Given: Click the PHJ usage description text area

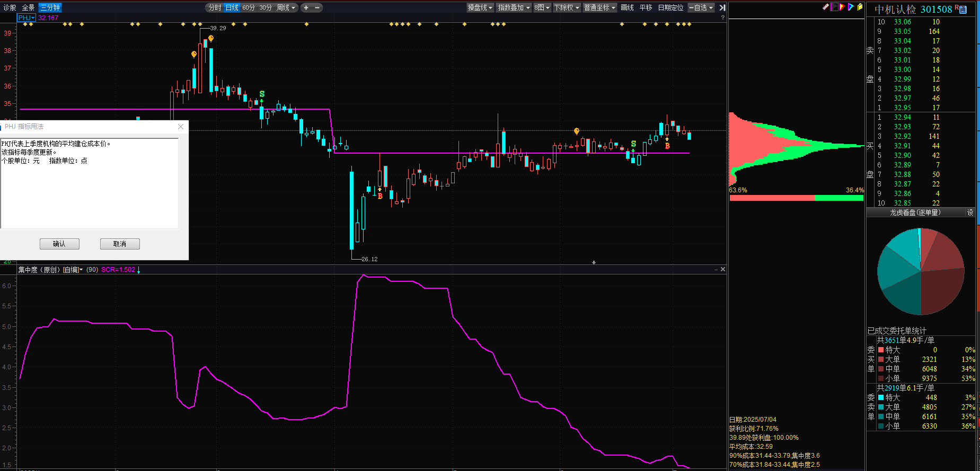Looking at the screenshot, I should (x=90, y=183).
